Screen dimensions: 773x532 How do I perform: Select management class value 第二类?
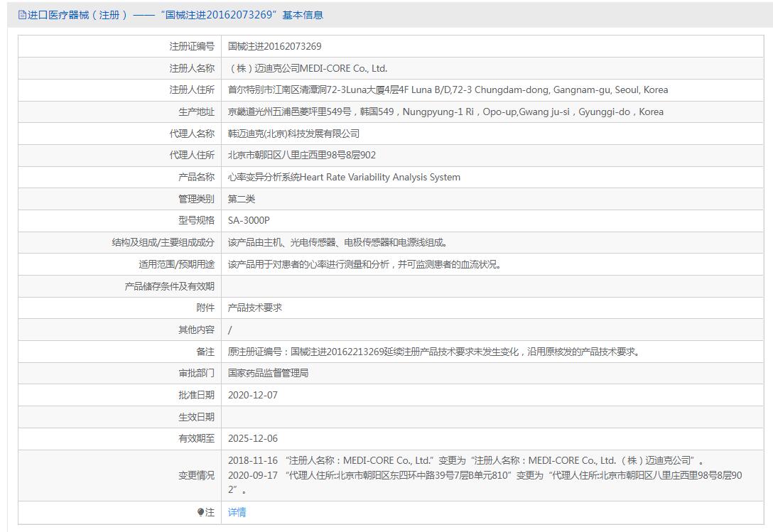coord(242,199)
